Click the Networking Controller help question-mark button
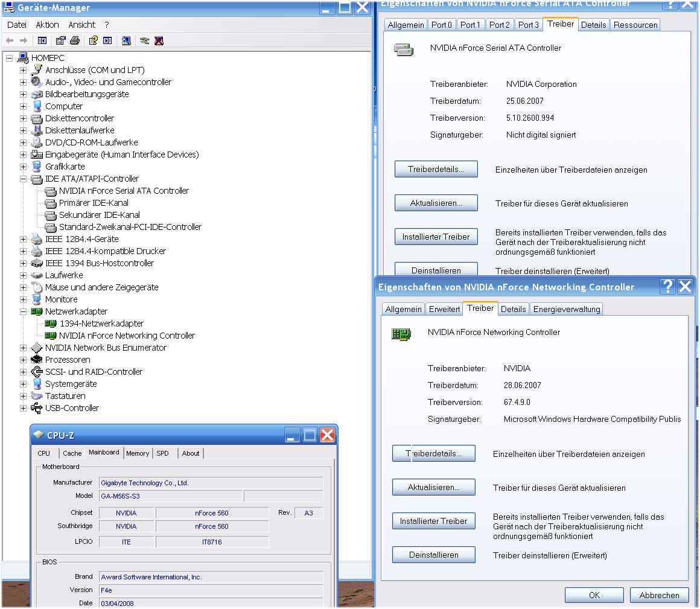Screen dimensions: 700x609 pos(667,286)
